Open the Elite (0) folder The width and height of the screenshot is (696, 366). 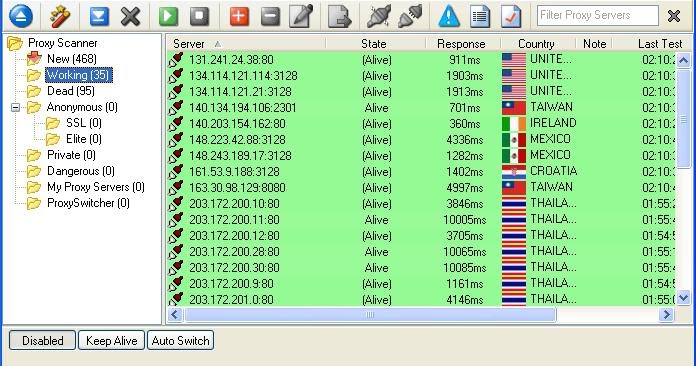click(x=83, y=139)
